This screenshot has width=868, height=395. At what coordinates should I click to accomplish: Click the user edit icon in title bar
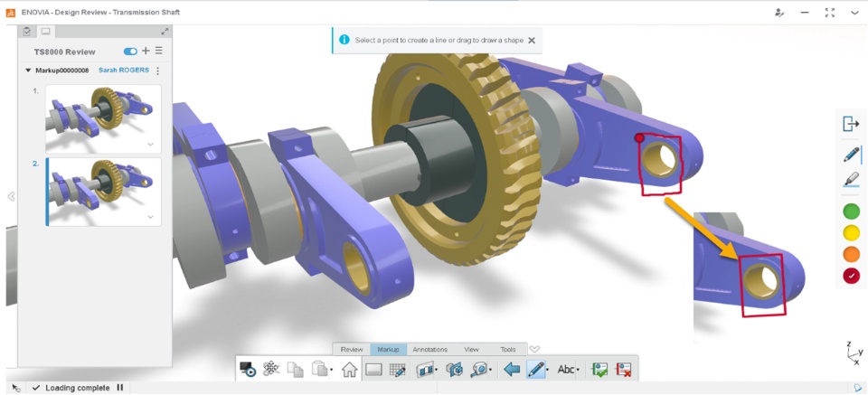(x=780, y=12)
